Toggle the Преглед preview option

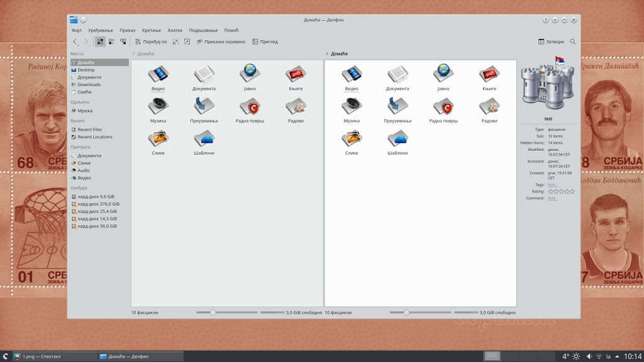pos(265,41)
